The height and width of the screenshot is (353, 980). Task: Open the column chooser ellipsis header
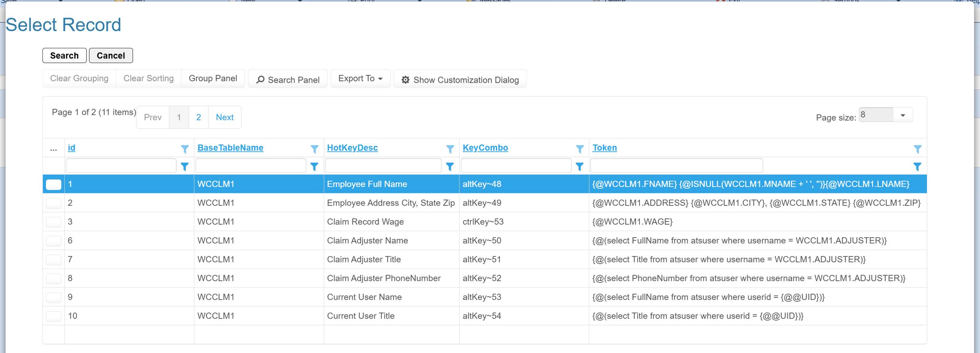(53, 148)
